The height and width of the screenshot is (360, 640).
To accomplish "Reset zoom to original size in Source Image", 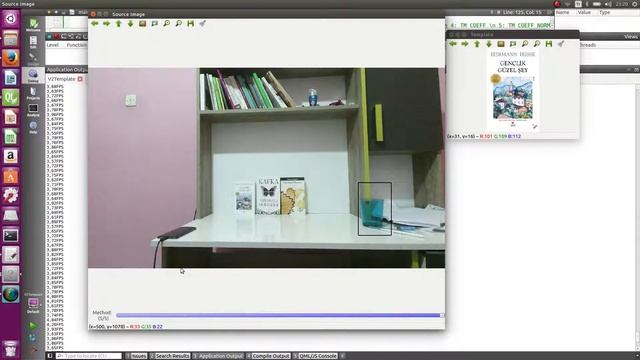I will tap(142, 24).
